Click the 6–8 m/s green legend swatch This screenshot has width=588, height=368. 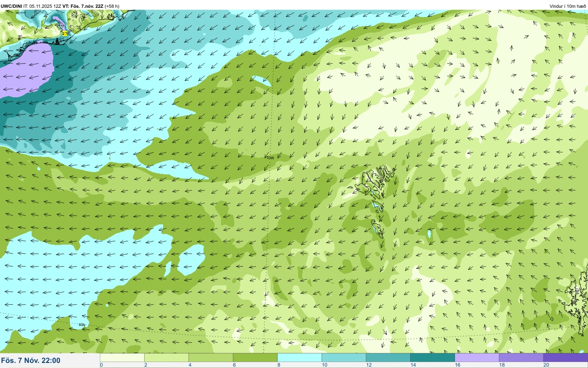pos(255,357)
